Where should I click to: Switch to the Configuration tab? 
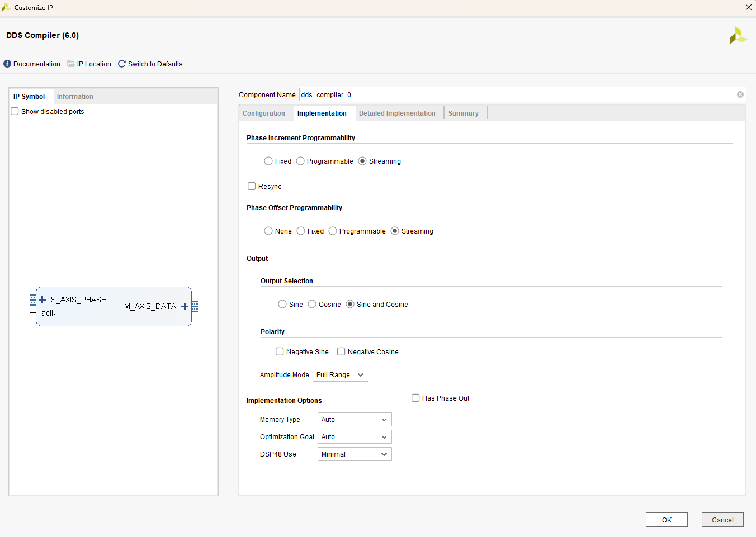pos(264,113)
